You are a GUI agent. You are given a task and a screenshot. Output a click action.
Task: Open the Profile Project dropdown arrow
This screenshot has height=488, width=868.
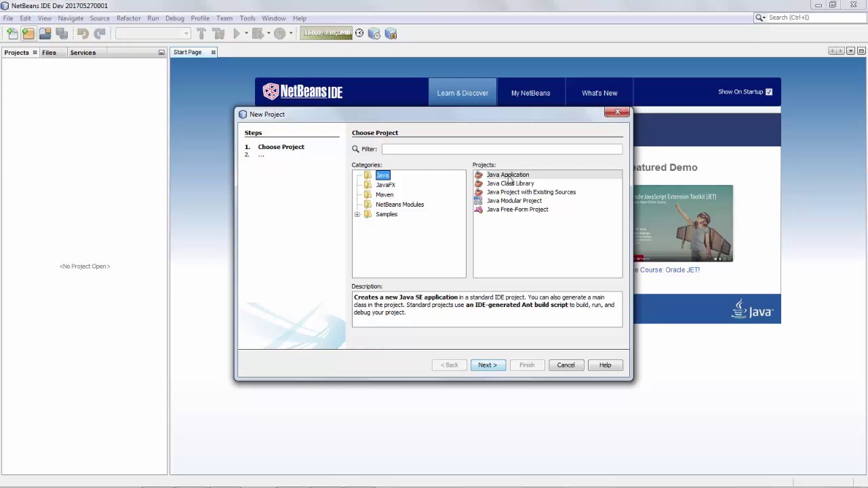click(x=290, y=33)
